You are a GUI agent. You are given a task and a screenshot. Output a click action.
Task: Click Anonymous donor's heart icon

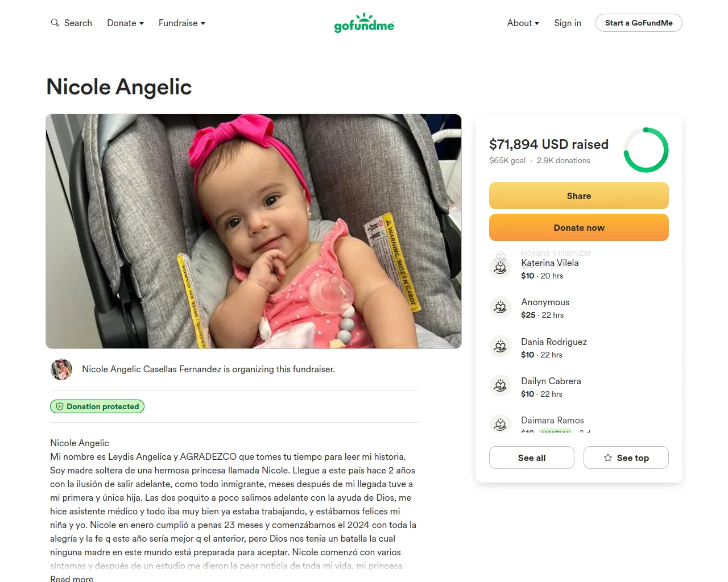500,307
